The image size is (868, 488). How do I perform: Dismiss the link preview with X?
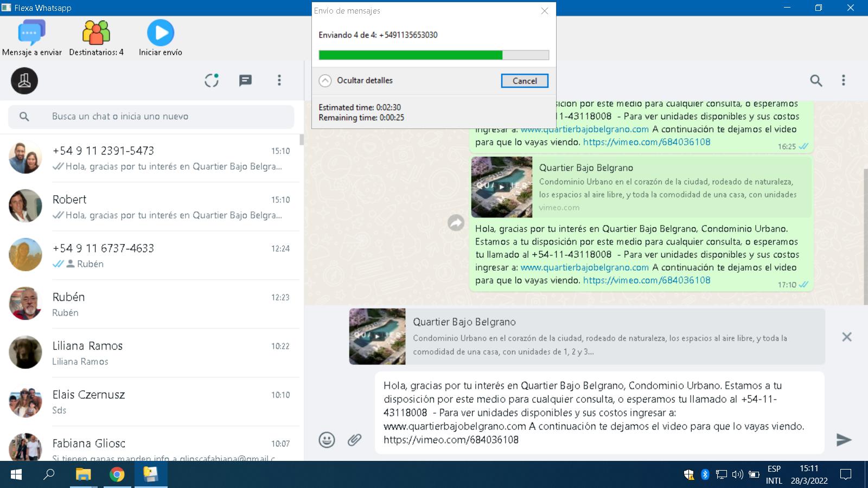click(846, 337)
